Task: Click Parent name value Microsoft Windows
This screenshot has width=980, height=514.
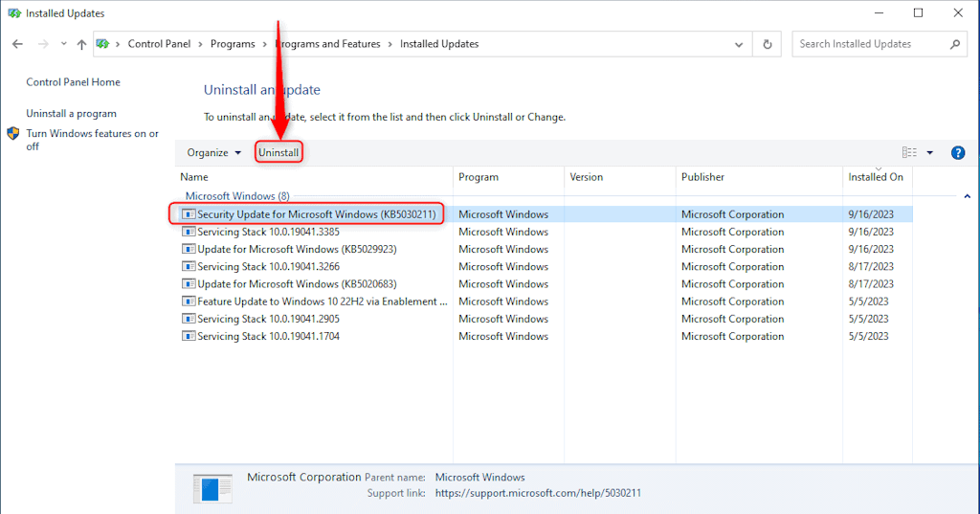Action: (480, 477)
